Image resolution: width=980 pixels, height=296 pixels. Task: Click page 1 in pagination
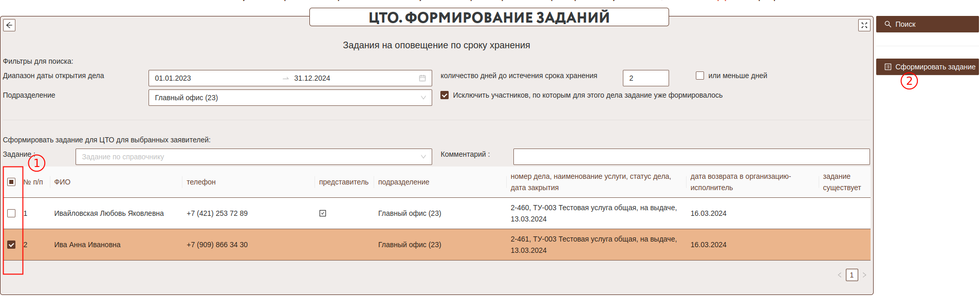852,275
